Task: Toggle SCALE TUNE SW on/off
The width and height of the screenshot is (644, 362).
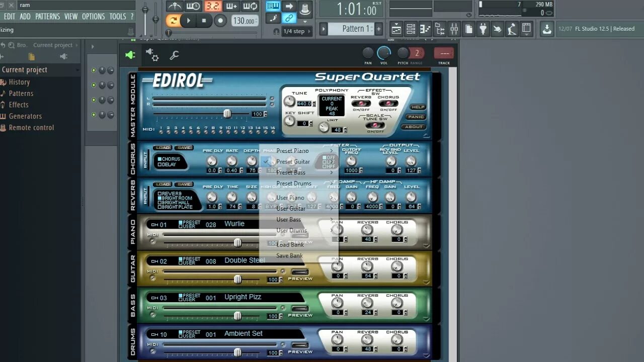Action: (375, 125)
